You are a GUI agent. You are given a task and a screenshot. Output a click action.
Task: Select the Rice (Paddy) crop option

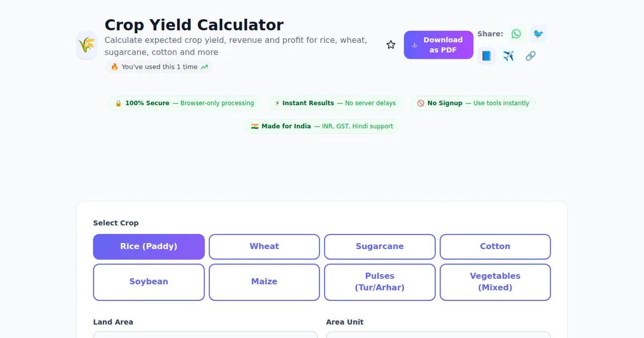(x=149, y=247)
